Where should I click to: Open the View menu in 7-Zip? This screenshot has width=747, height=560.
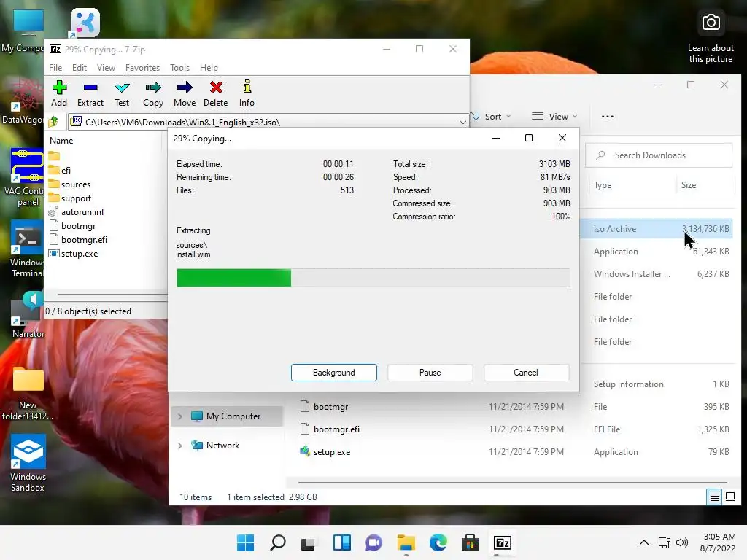[x=106, y=68]
